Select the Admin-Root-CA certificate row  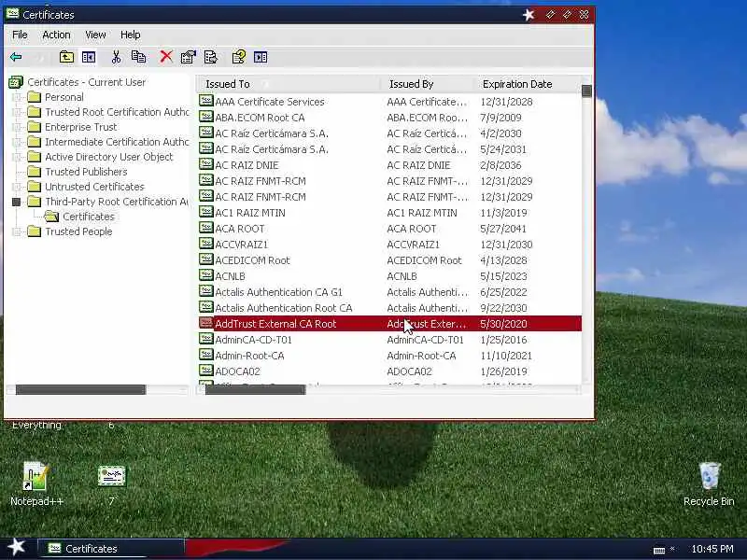tap(389, 356)
